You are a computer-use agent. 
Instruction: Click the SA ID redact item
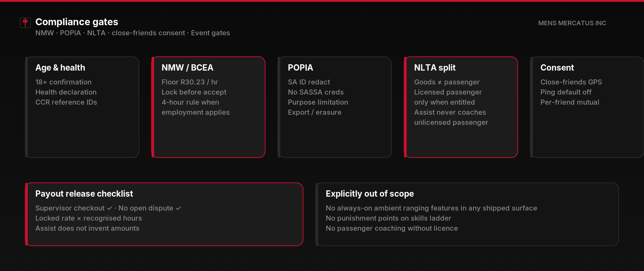309,82
